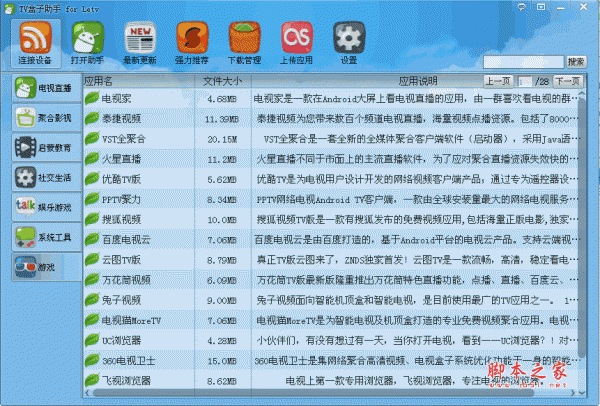Viewport: 600px width, 406px height.
Task: Select the PPTV聚力 app name
Action: tap(121, 200)
